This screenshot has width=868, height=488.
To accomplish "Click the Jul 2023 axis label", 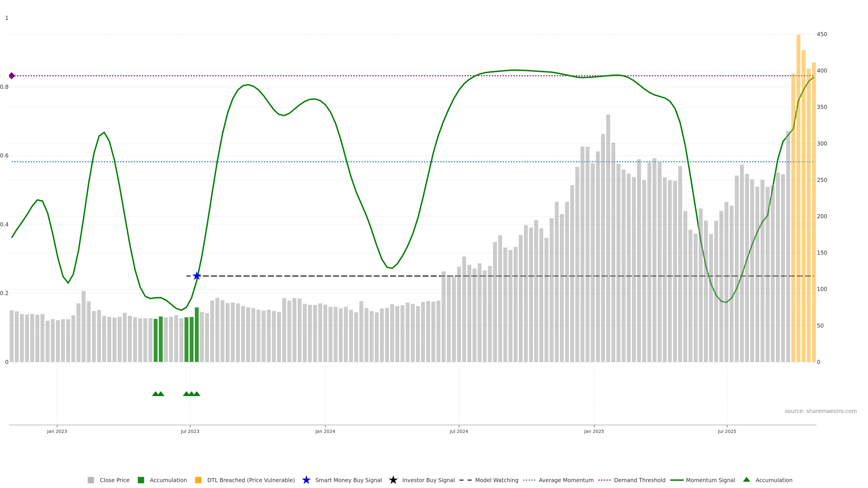I will point(190,431).
